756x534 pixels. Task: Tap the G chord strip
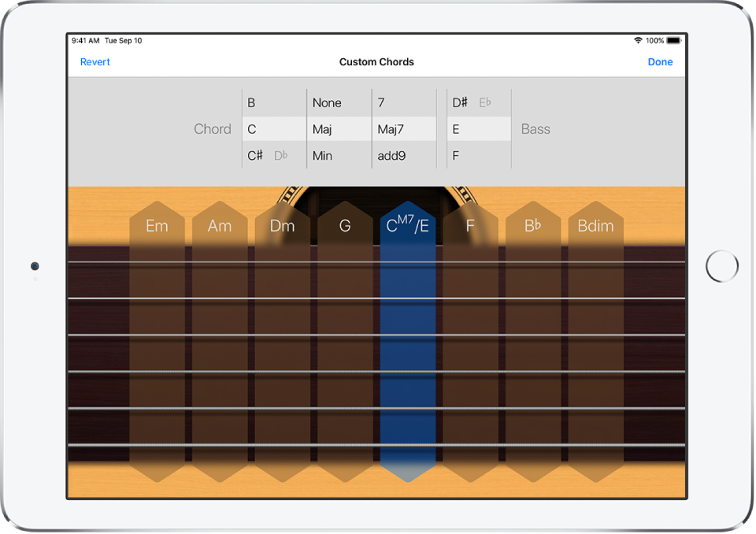click(344, 225)
